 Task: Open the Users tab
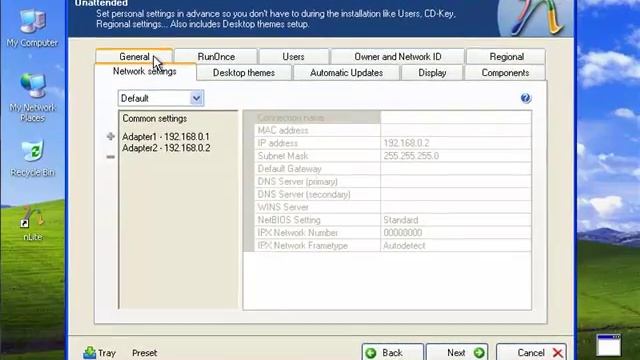tap(293, 56)
